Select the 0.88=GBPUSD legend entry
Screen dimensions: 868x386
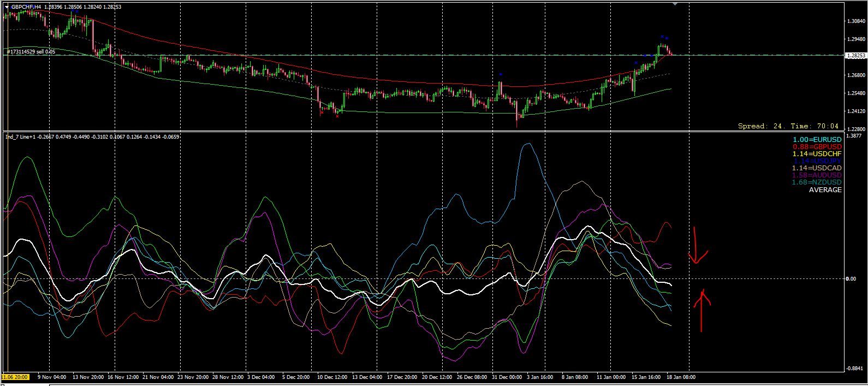tap(817, 147)
